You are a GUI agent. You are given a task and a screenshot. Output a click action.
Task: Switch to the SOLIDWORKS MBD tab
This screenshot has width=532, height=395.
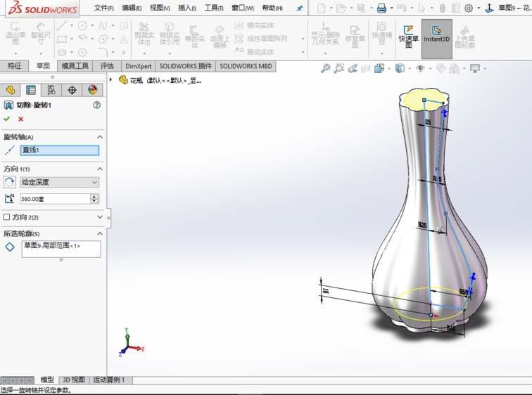click(246, 66)
